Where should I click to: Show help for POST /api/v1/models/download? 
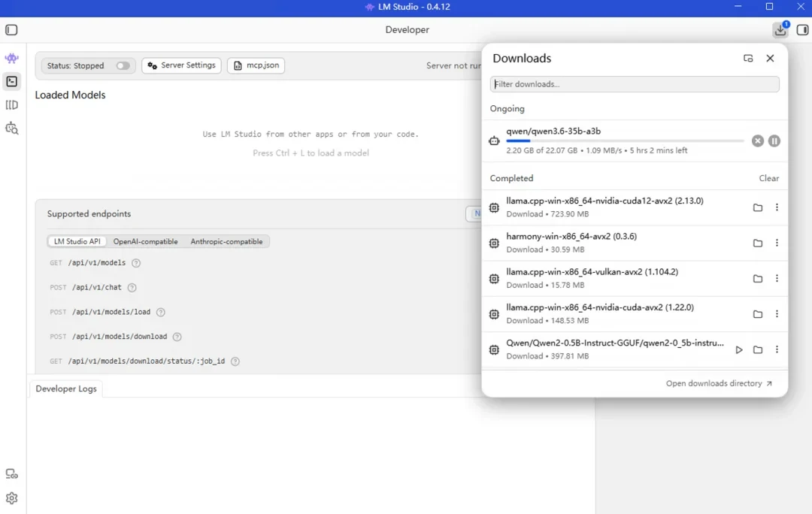pyautogui.click(x=177, y=337)
